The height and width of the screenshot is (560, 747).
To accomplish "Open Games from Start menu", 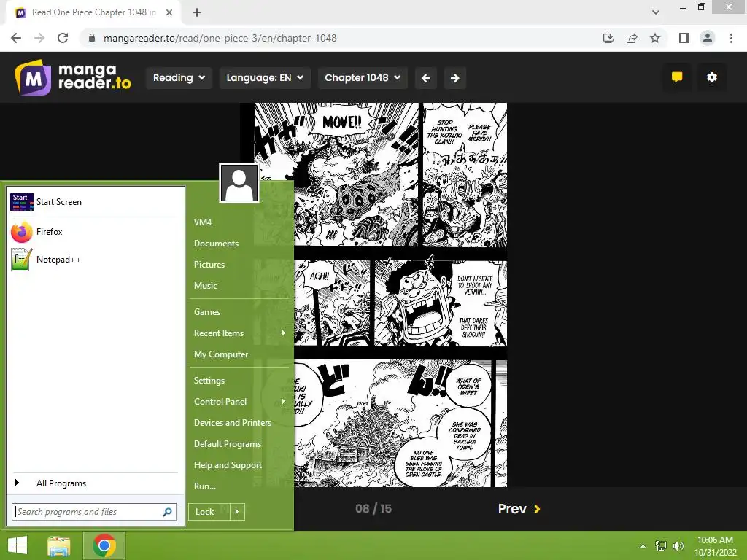I will click(206, 312).
